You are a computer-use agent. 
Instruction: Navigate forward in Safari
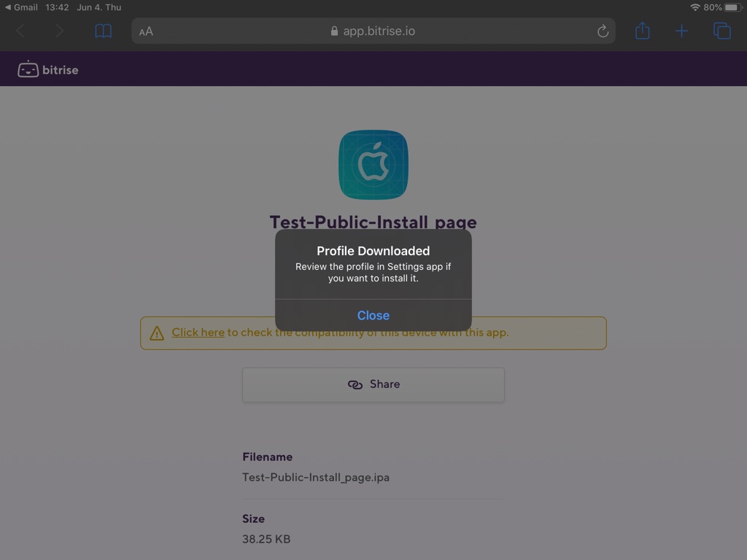(x=58, y=31)
